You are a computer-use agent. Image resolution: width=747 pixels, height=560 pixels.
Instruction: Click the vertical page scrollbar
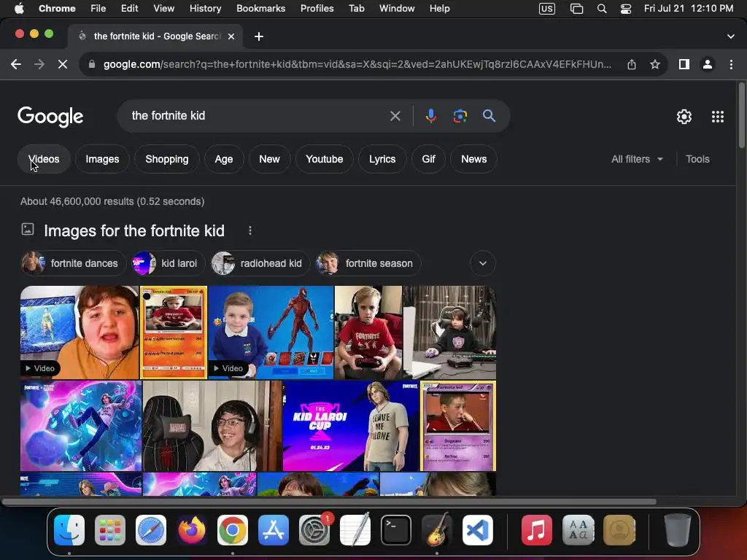(742, 116)
